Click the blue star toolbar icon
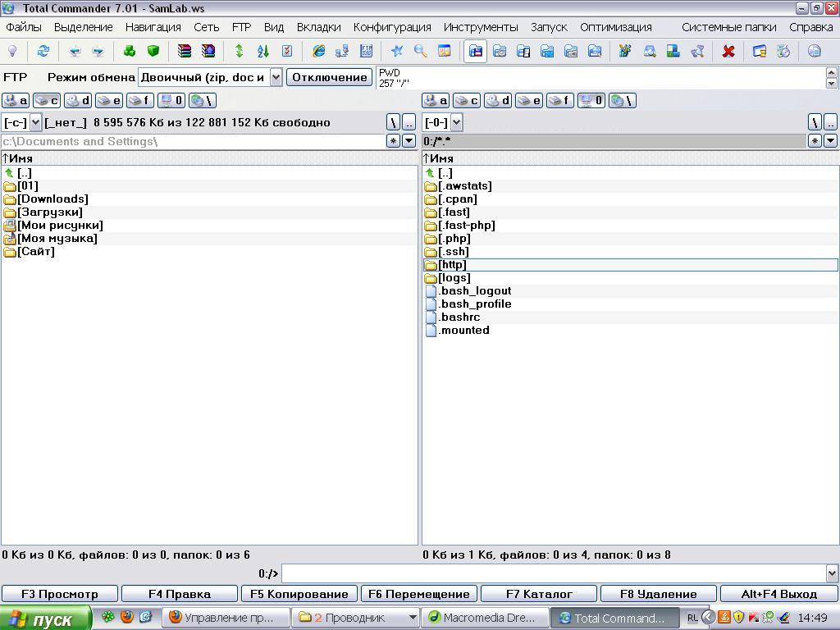 point(397,51)
